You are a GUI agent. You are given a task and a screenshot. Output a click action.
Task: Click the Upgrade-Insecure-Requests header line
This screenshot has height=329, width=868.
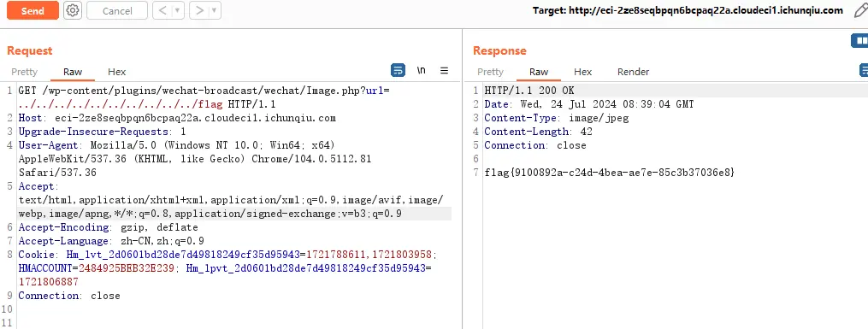point(103,132)
